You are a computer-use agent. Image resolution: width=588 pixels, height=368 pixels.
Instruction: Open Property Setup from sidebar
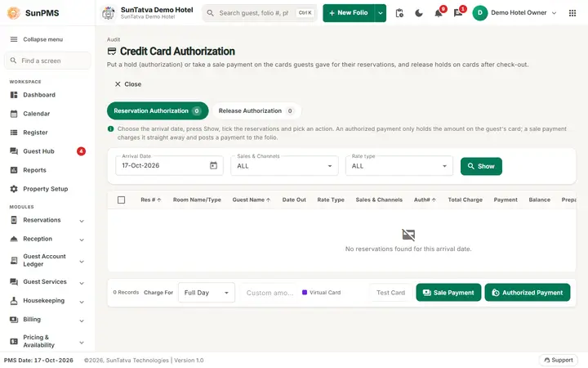click(x=47, y=189)
